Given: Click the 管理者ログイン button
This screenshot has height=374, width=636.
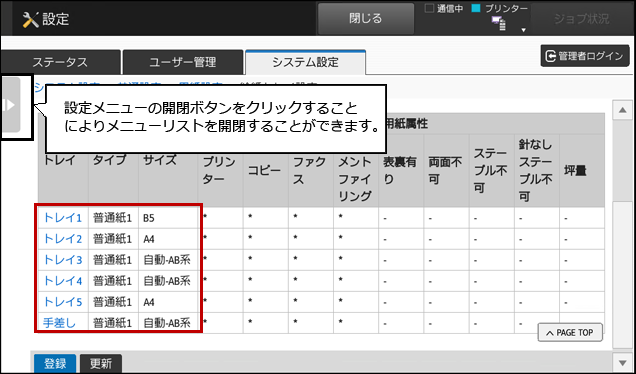Looking at the screenshot, I should [584, 56].
